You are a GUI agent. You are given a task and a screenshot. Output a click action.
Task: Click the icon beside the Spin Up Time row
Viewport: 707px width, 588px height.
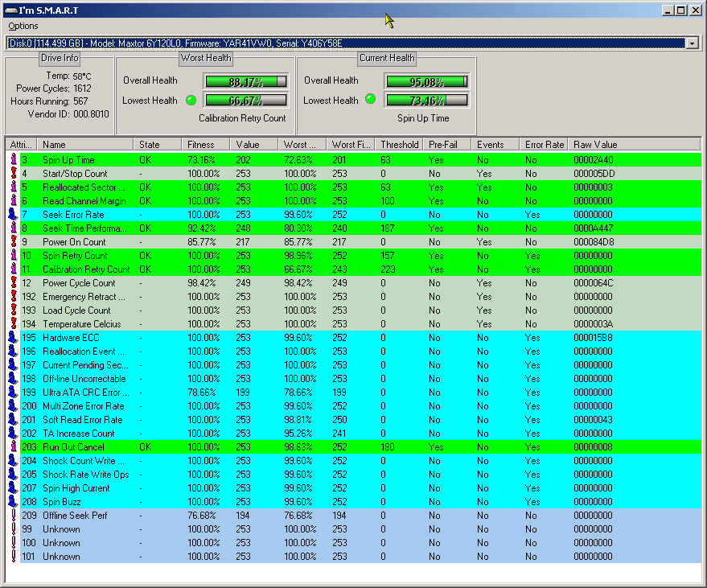[14, 159]
